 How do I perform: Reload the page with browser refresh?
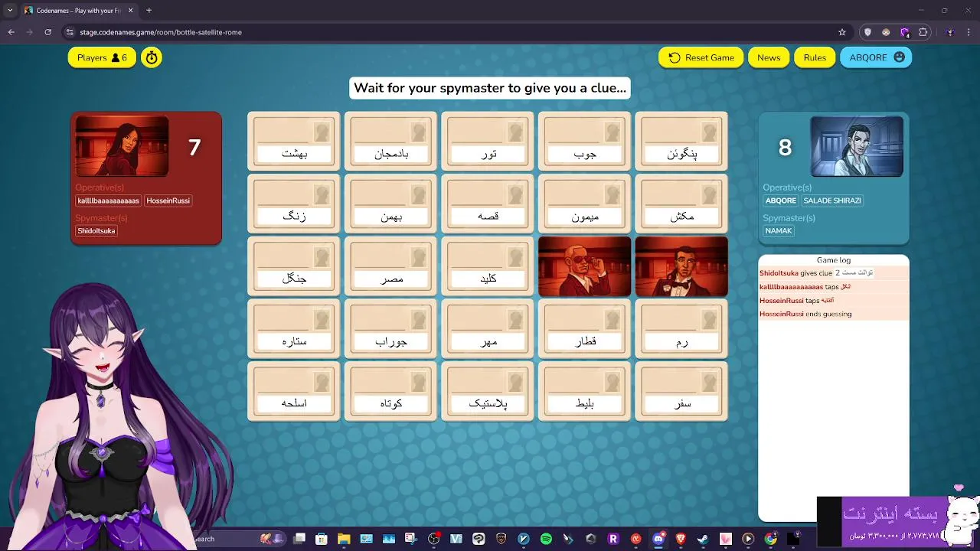(x=48, y=32)
